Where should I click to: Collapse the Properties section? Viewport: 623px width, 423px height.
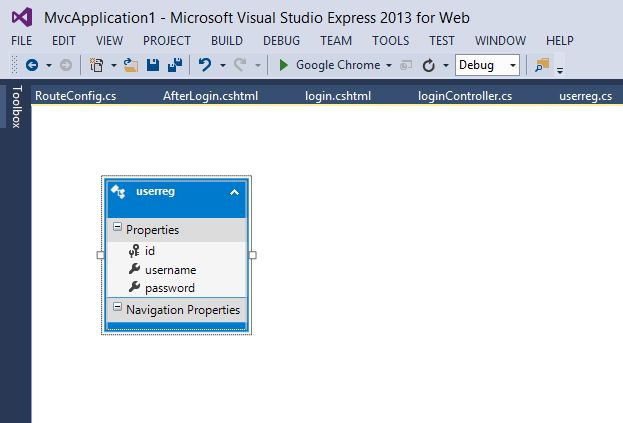point(118,229)
